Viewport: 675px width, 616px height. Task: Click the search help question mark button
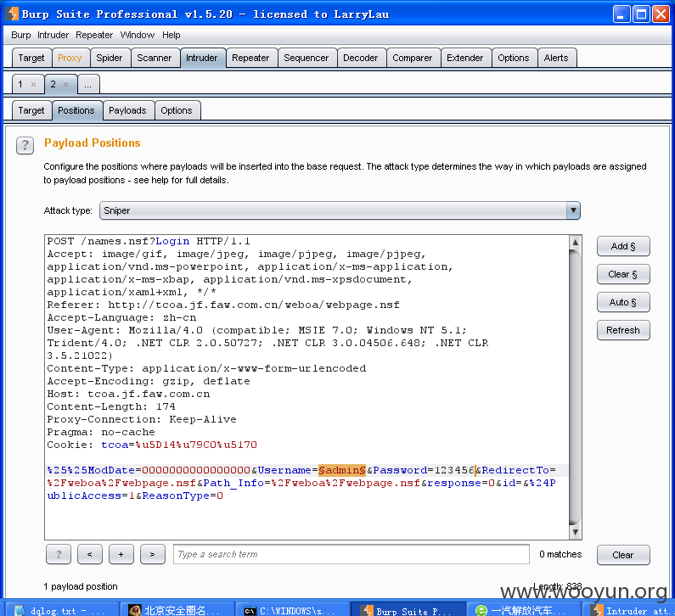click(59, 555)
